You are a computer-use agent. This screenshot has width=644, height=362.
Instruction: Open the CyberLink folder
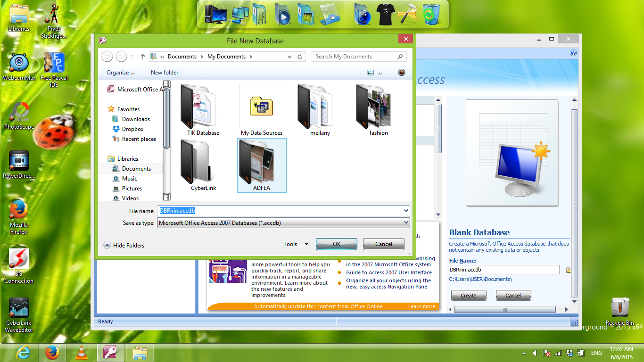pyautogui.click(x=203, y=165)
